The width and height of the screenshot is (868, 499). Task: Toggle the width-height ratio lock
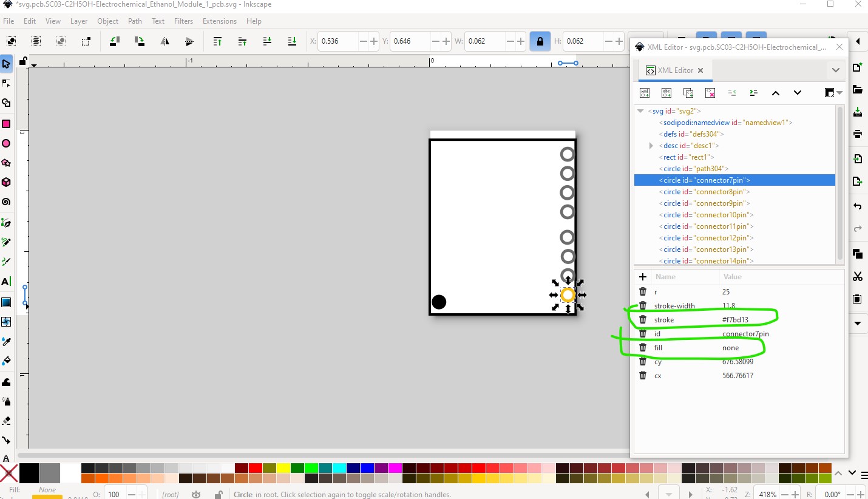539,41
